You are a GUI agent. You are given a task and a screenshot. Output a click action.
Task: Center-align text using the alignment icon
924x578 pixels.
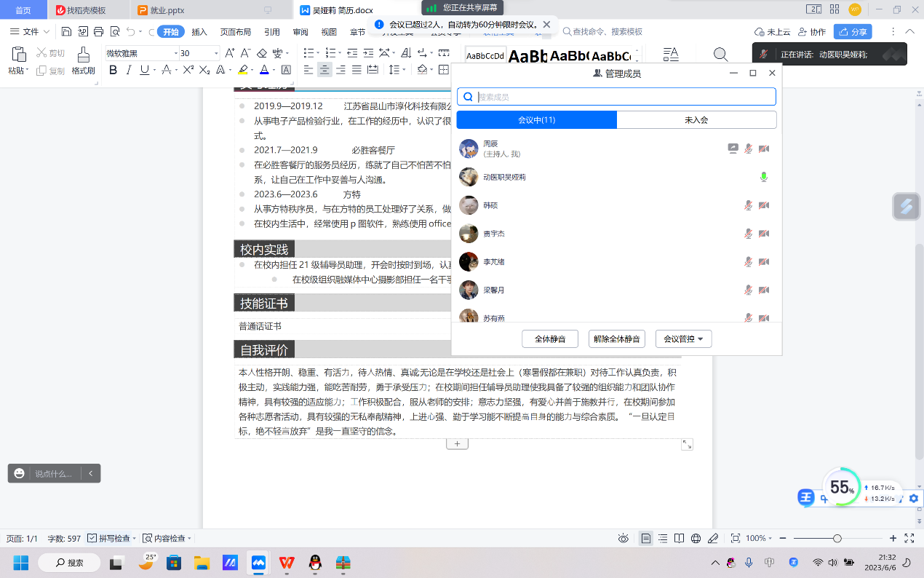point(324,70)
